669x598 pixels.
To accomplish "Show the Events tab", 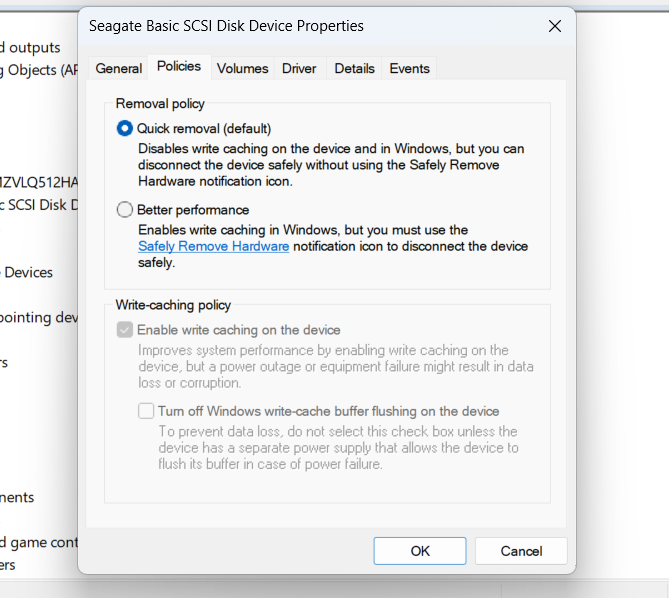I will click(x=409, y=68).
